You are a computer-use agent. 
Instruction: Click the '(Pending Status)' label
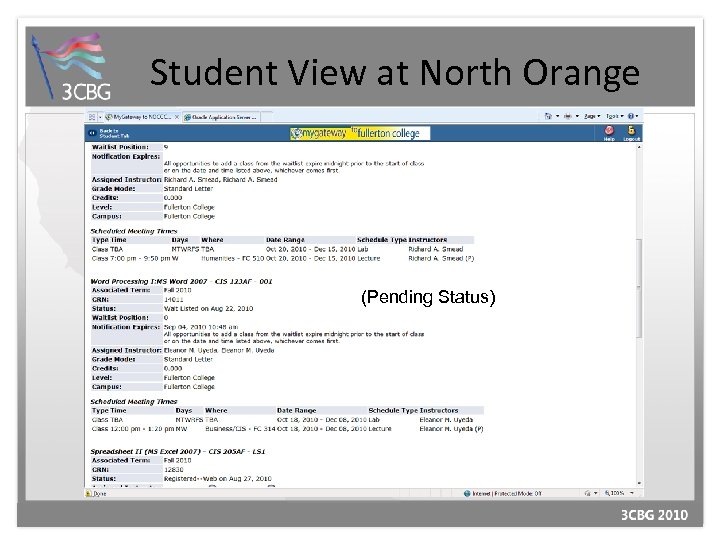[428, 297]
